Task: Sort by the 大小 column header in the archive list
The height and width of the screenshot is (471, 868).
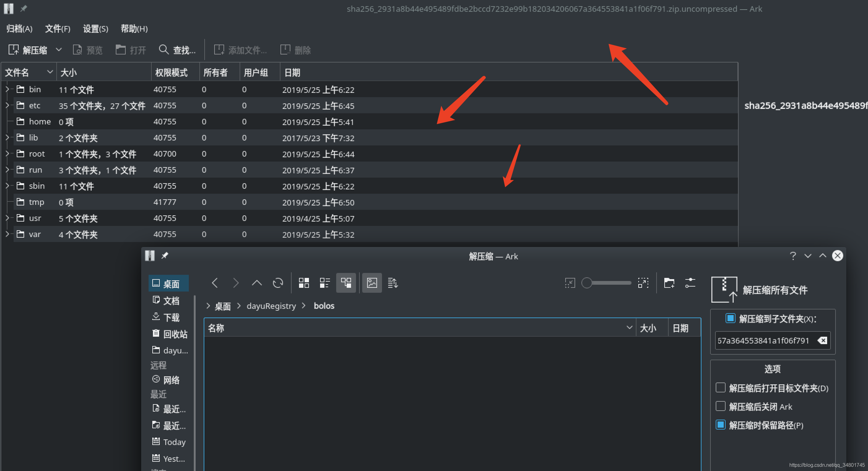Action: [104, 72]
